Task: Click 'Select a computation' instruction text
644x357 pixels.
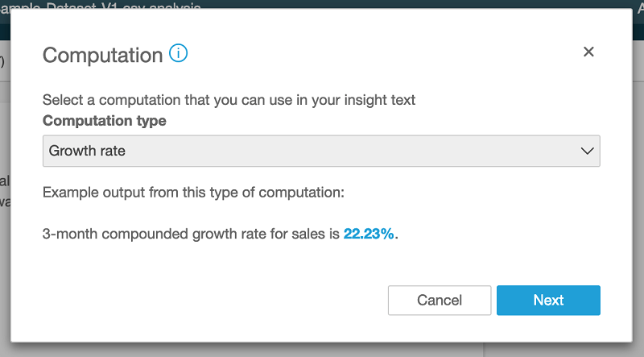Action: 229,101
